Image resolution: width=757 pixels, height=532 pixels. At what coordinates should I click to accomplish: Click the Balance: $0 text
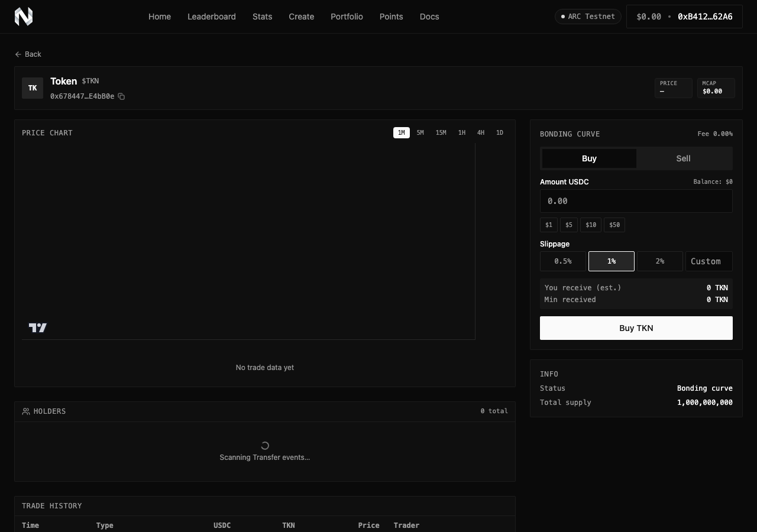[713, 182]
